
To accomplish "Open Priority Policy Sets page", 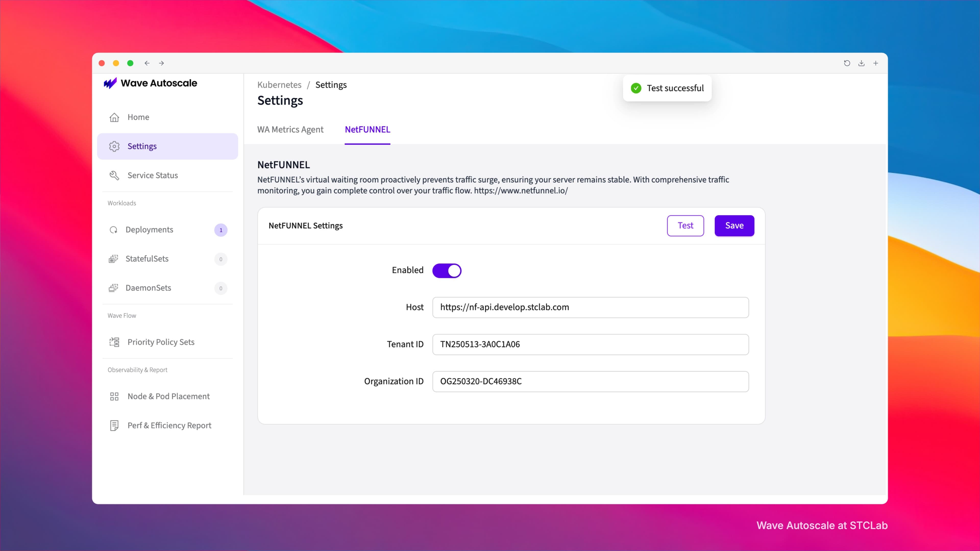I will (x=167, y=342).
